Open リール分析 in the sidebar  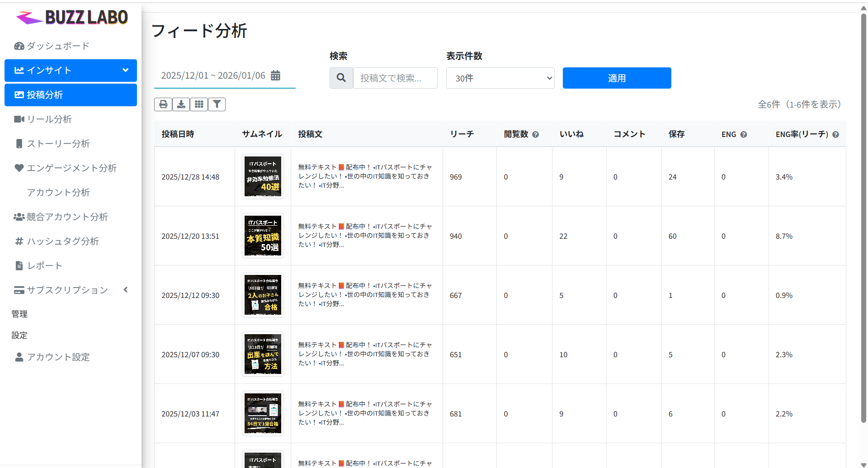pyautogui.click(x=49, y=119)
